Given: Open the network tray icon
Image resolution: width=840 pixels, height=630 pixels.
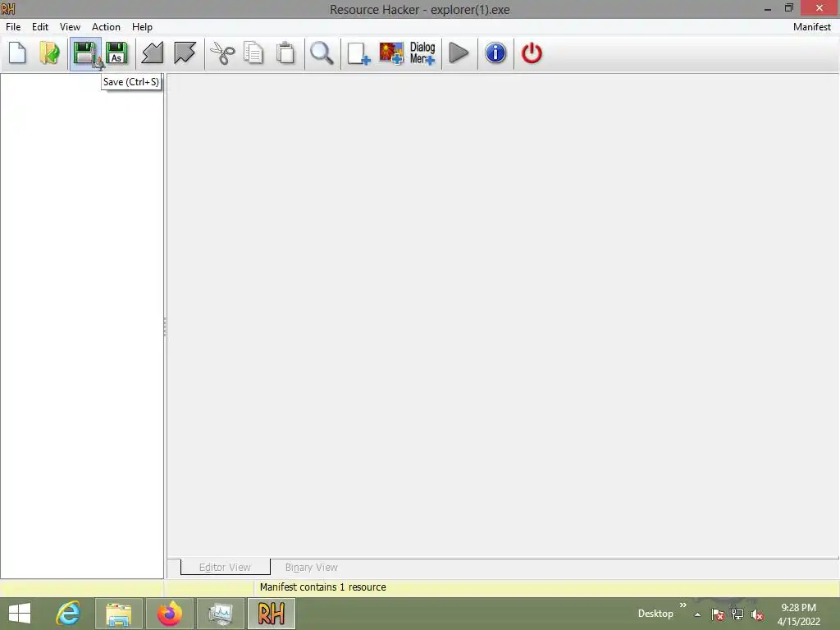Looking at the screenshot, I should (737, 614).
